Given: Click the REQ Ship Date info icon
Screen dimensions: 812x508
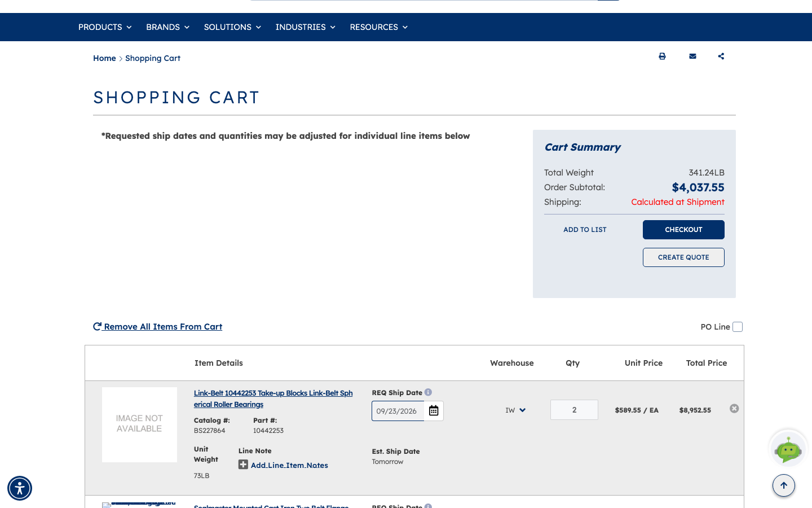Looking at the screenshot, I should tap(428, 392).
